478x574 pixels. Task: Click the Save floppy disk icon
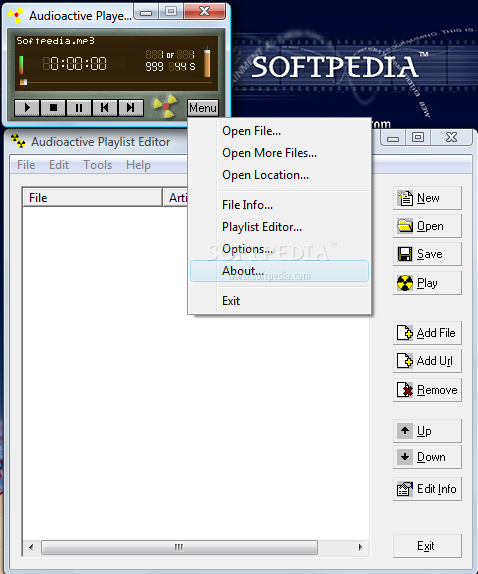tap(427, 254)
